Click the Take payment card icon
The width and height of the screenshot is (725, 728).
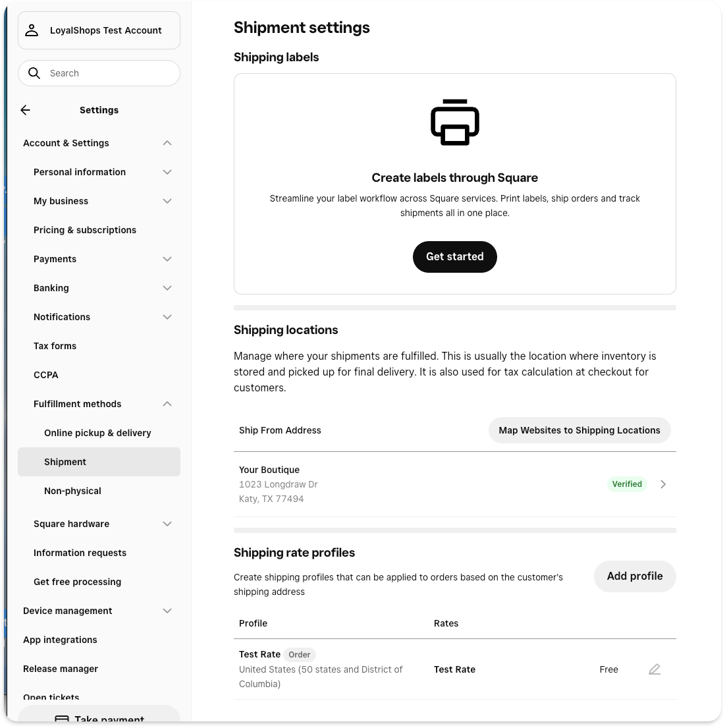click(x=61, y=719)
